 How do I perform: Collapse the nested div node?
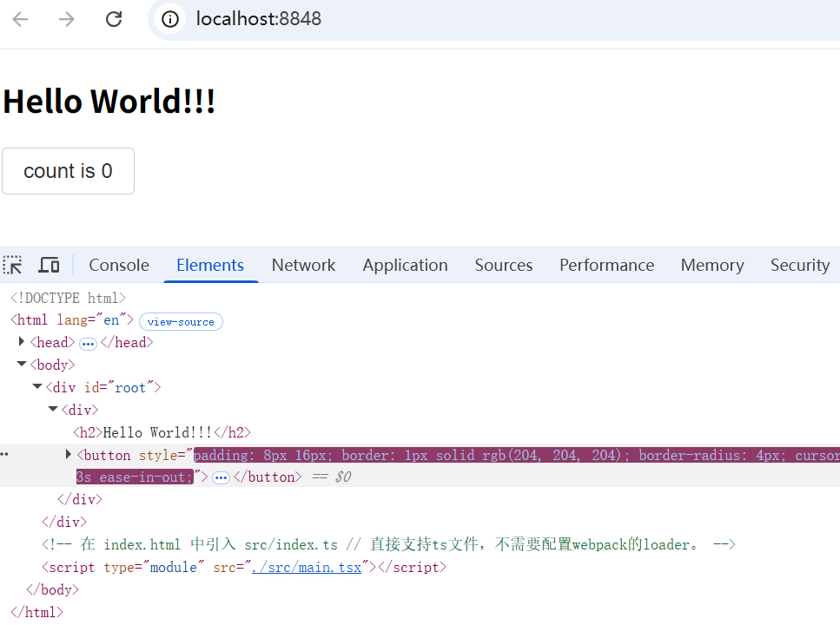click(52, 409)
